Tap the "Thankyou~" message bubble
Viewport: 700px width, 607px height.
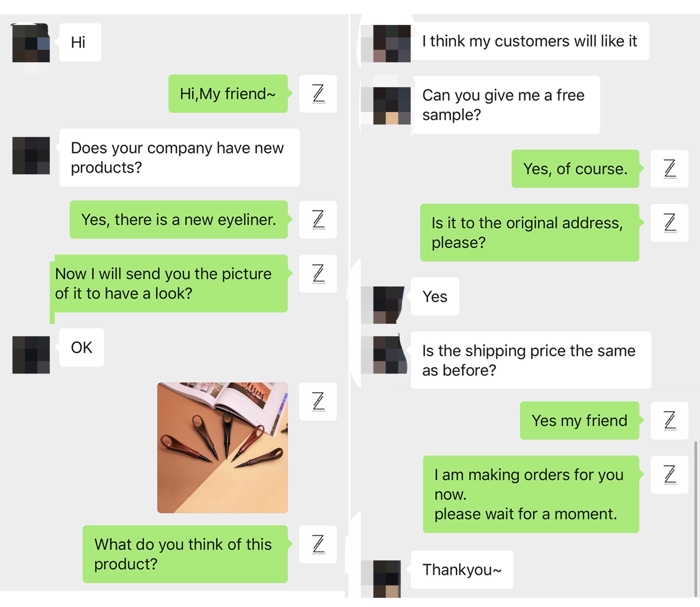pos(462,569)
